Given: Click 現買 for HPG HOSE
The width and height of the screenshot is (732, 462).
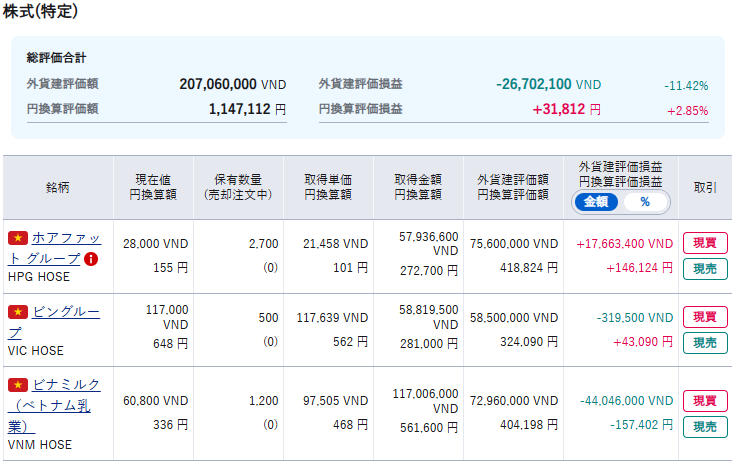Looking at the screenshot, I should (x=705, y=243).
